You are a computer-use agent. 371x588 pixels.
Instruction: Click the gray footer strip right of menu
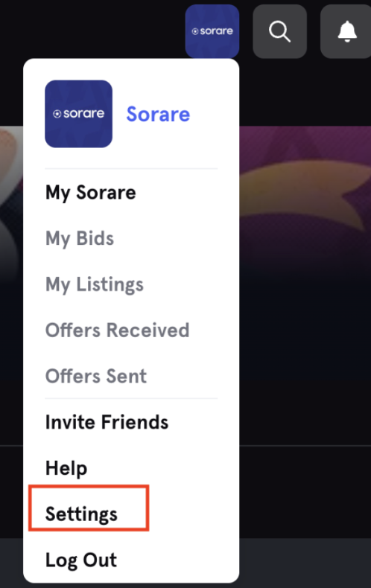[x=305, y=563]
